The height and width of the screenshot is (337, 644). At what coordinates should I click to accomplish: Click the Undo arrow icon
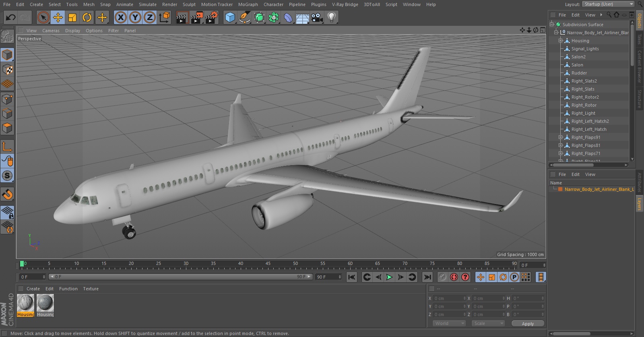11,17
